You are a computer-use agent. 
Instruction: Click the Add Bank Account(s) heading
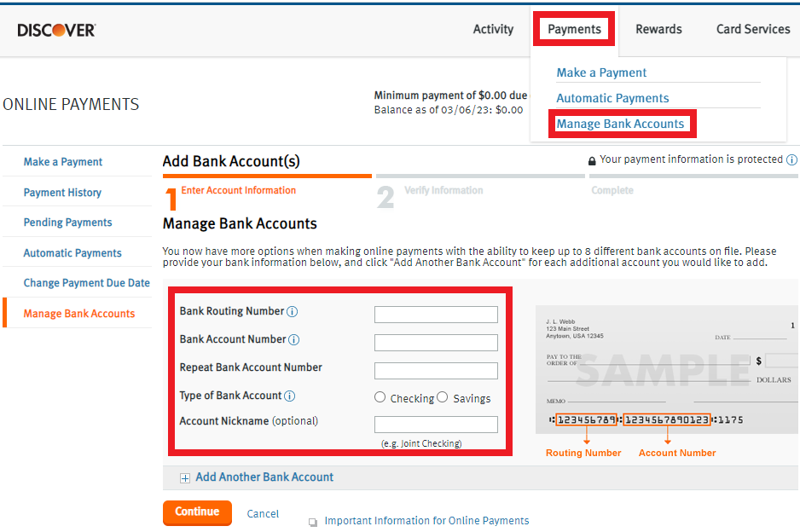[x=231, y=161]
